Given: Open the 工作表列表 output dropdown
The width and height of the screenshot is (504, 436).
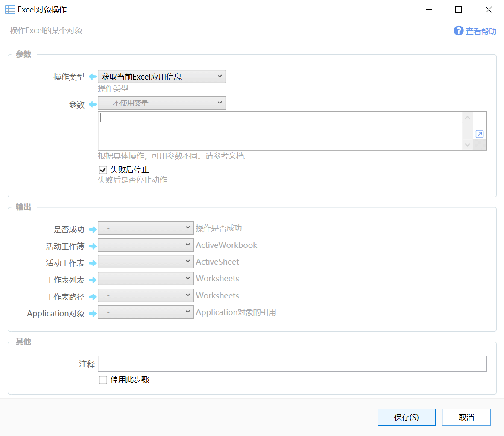Looking at the screenshot, I should click(146, 278).
